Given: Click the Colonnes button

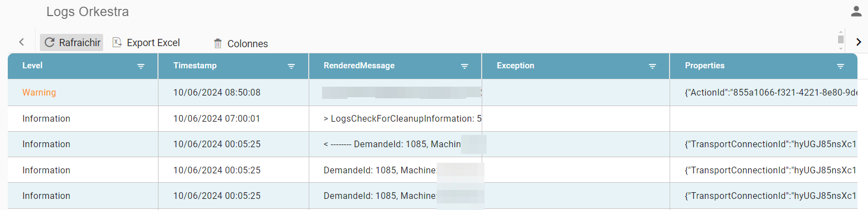Looking at the screenshot, I should click(x=241, y=43).
